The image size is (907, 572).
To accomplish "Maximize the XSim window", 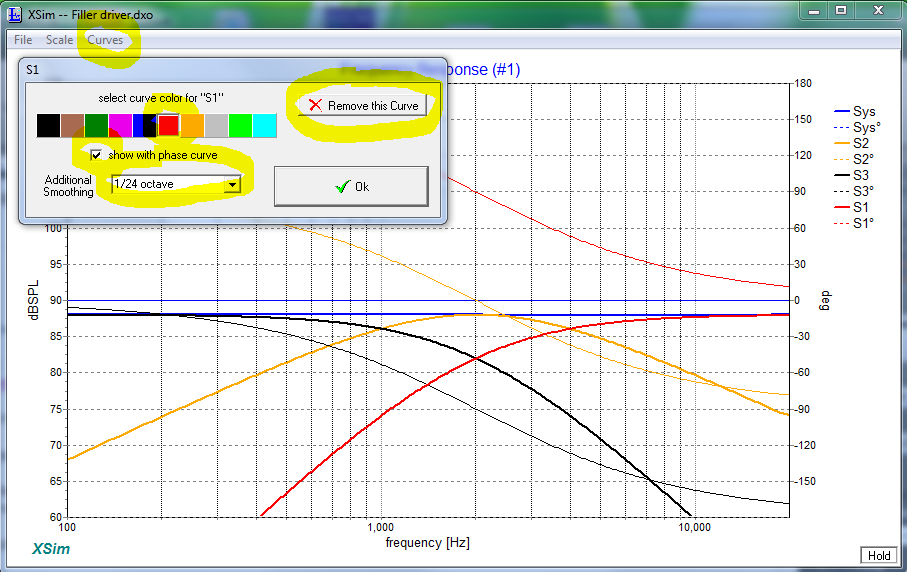I will (x=841, y=11).
